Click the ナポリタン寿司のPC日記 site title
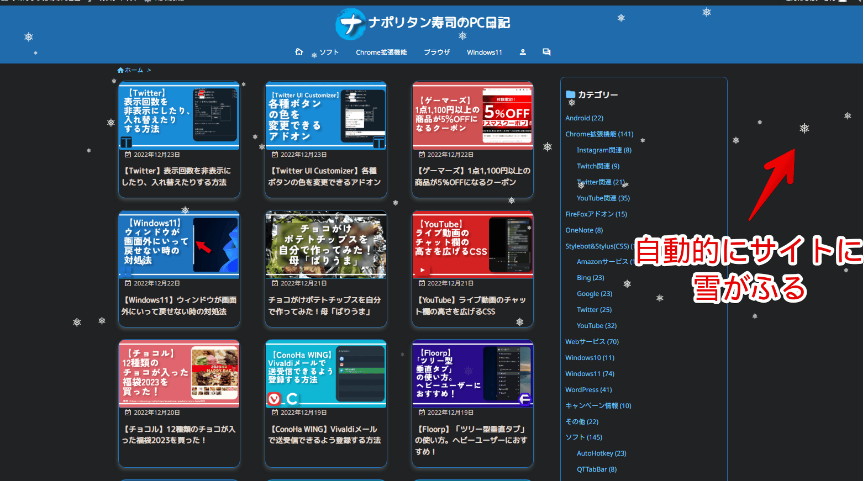Image resolution: width=868 pixels, height=481 pixels. coord(439,23)
